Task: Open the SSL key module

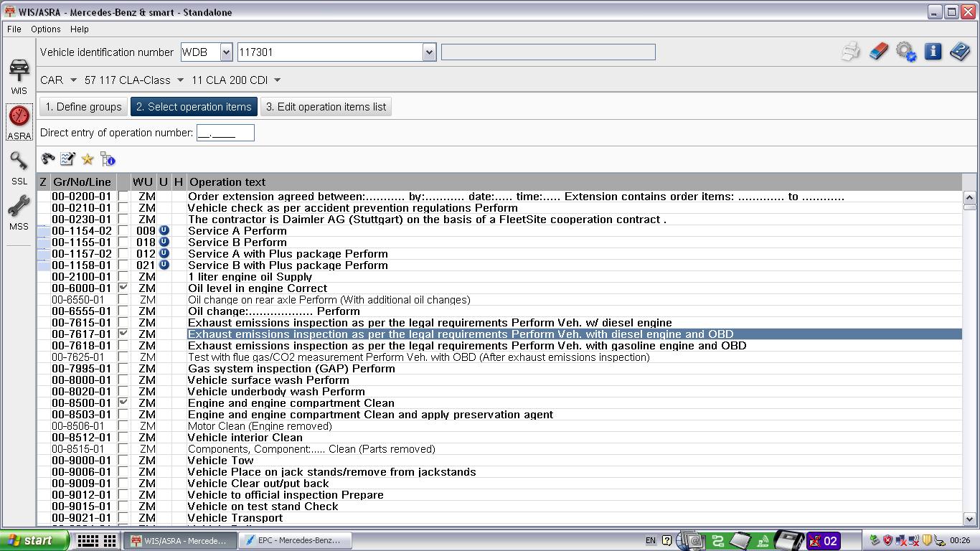Action: pos(19,168)
